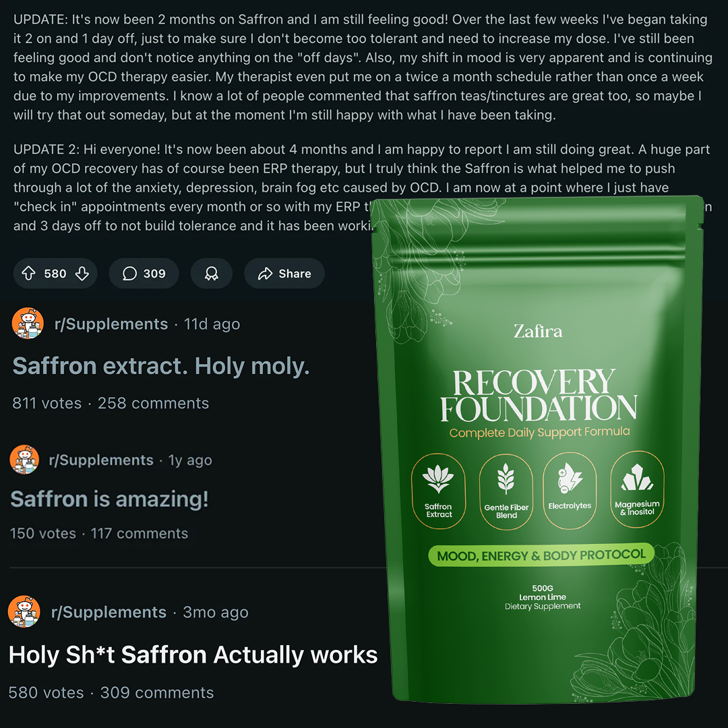Open r/Supplements link dated 1y ago
This screenshot has height=728, width=728.
pyautogui.click(x=100, y=460)
